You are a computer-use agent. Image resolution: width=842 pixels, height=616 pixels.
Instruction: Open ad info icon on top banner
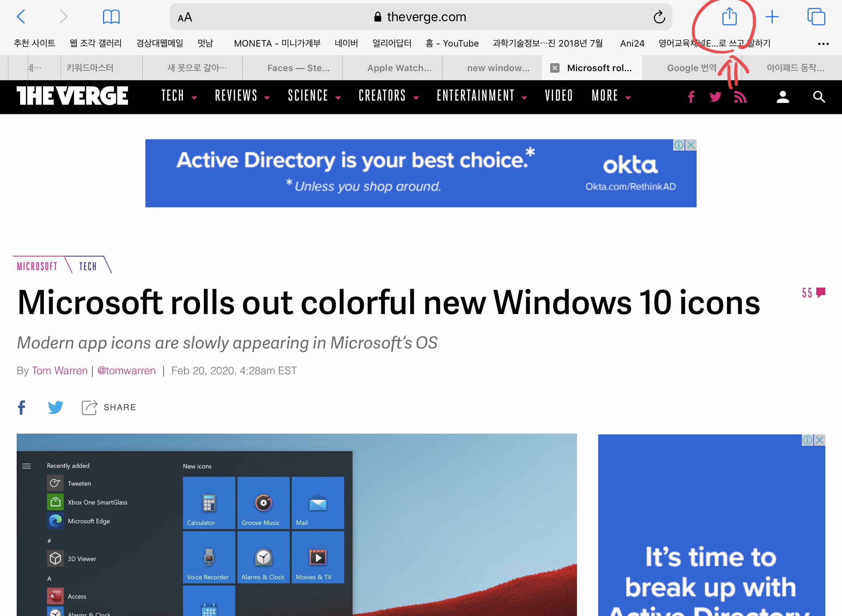[x=679, y=145]
